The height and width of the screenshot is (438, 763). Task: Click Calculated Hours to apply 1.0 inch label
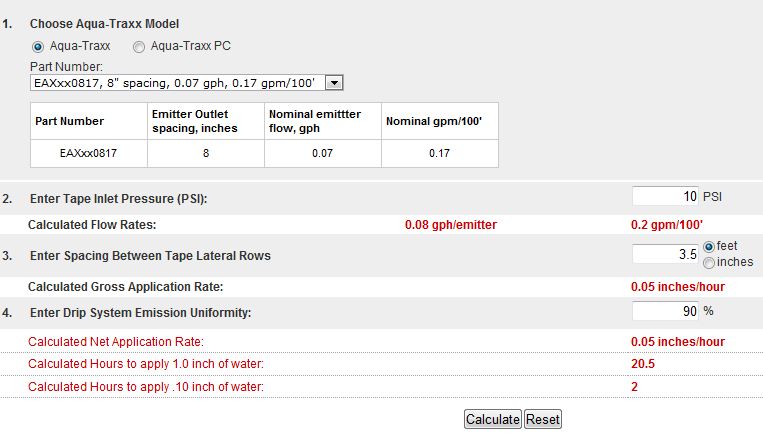coord(145,364)
